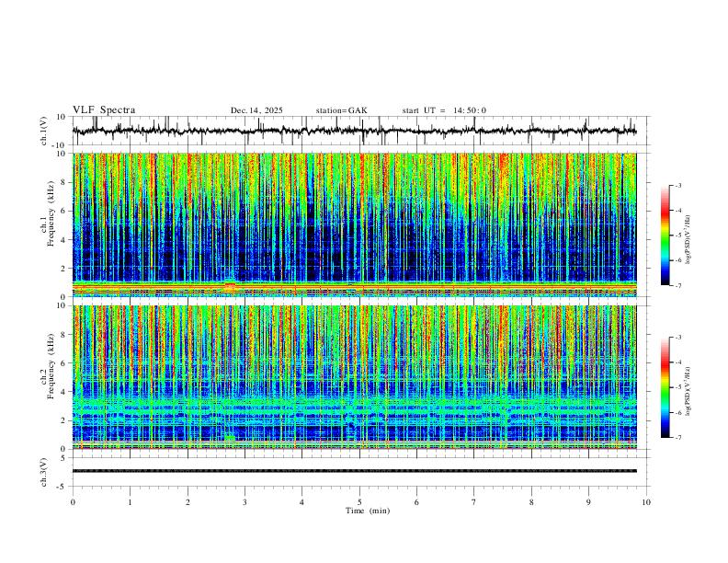This screenshot has height=563, width=728.
Task: Click the 'ch.3(V)' axis label
Action: [44, 472]
